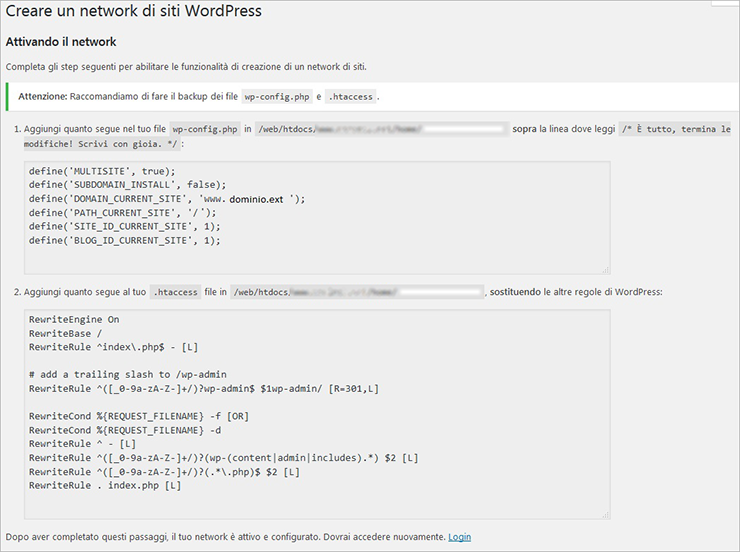Screen dimensions: 740x552
Task: Grab the resize handle of the .htaccess code box
Action: (x=605, y=515)
